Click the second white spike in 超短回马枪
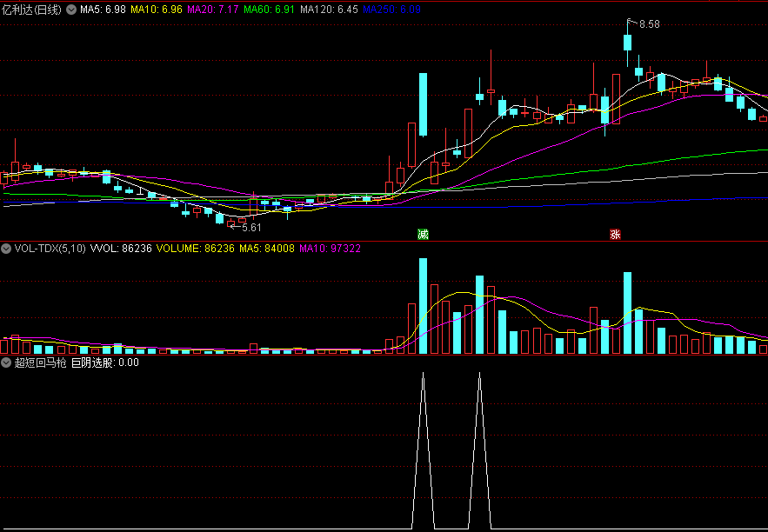Viewport: 768px width, 532px height. point(479,450)
